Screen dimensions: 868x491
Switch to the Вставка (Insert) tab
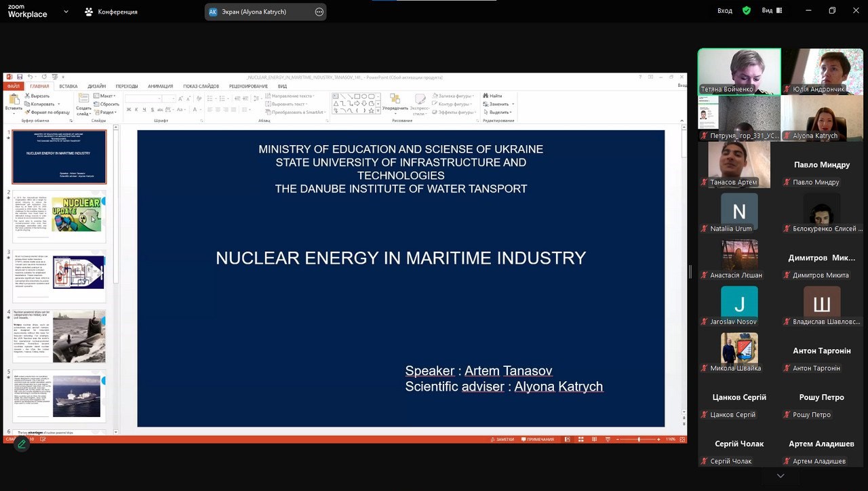pyautogui.click(x=68, y=86)
